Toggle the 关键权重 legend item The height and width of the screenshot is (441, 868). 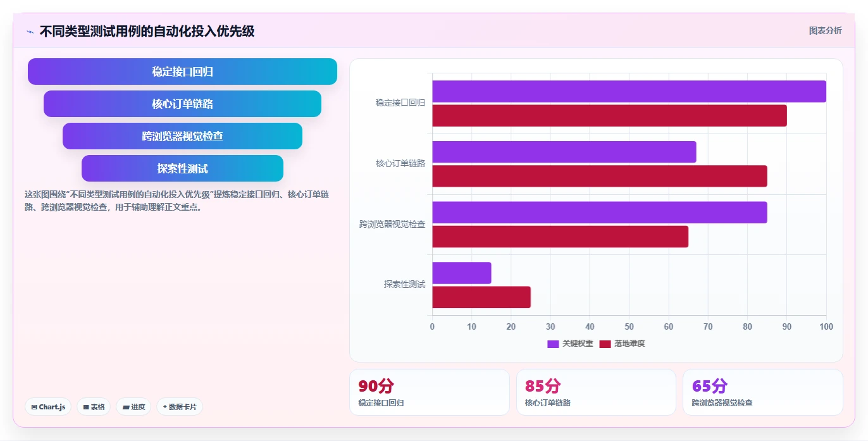click(x=570, y=344)
